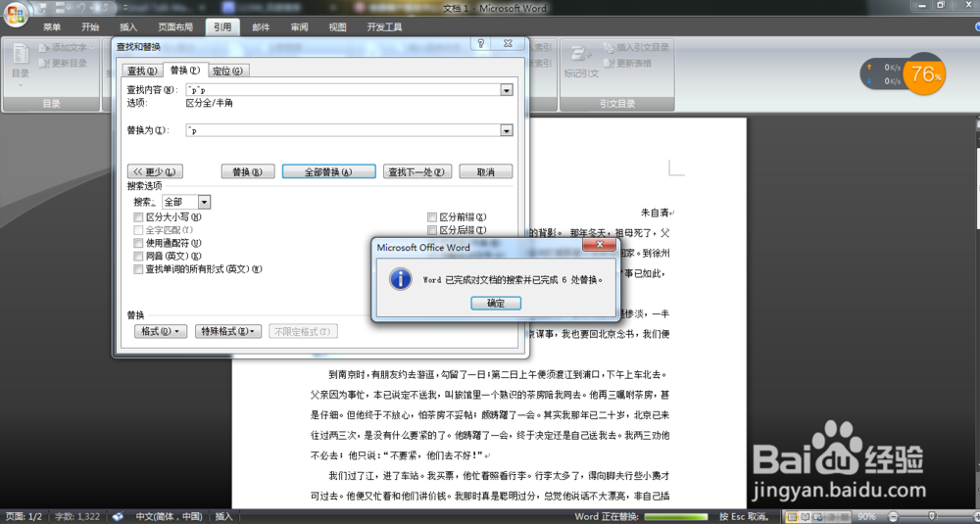Screen dimensions: 980x524
Task: Switch to the 替换 tab in dialog
Action: click(185, 70)
